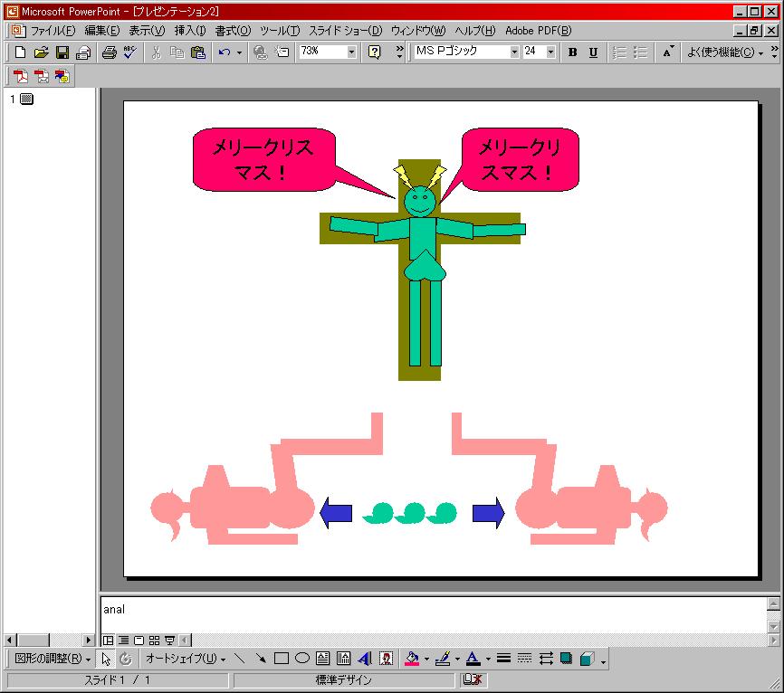The height and width of the screenshot is (693, 784).
Task: Run the spell check tool
Action: point(129,52)
